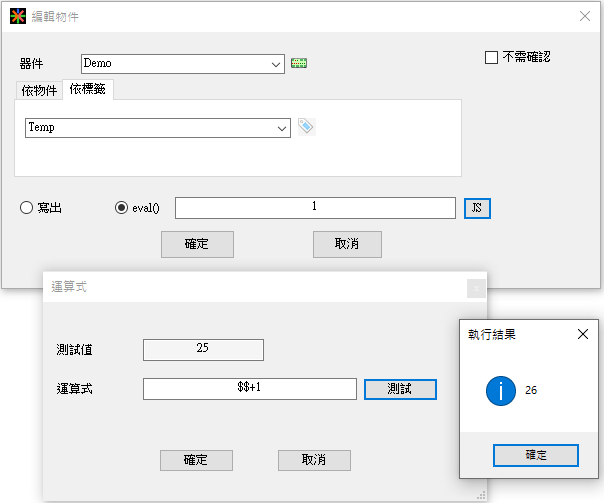Close the 執行結果 result dialog with X
Viewport: 604px width, 503px height.
pyautogui.click(x=583, y=335)
